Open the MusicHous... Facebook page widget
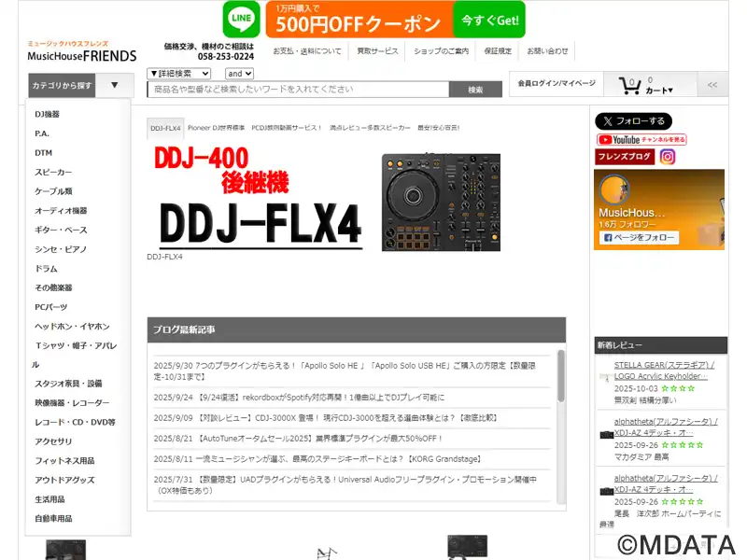747x560 pixels. point(659,209)
